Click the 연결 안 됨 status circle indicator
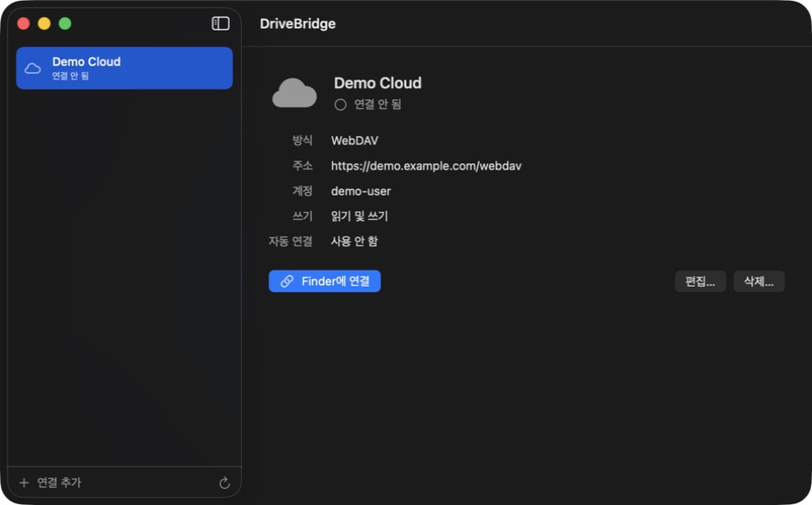Viewport: 812px width, 505px height. click(340, 105)
